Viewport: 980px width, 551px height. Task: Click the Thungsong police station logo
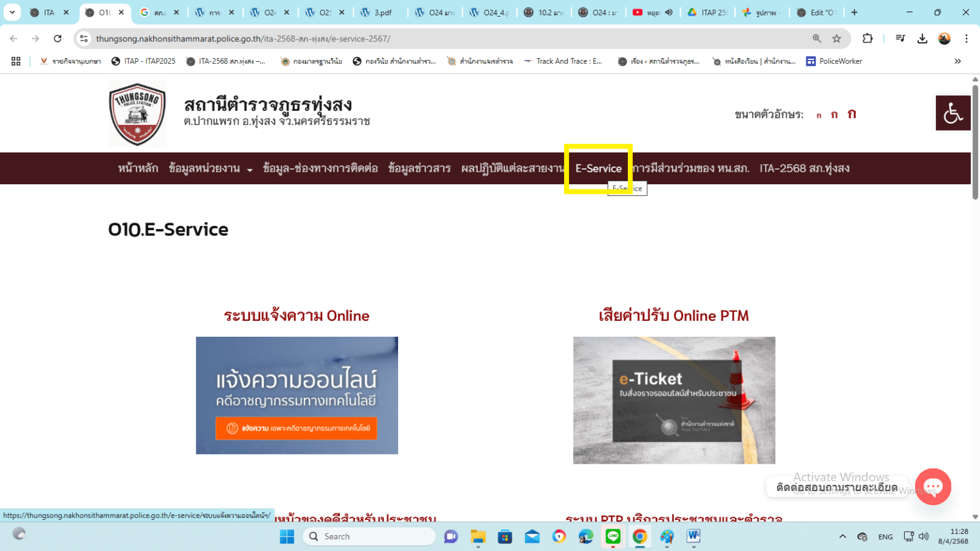click(x=137, y=113)
